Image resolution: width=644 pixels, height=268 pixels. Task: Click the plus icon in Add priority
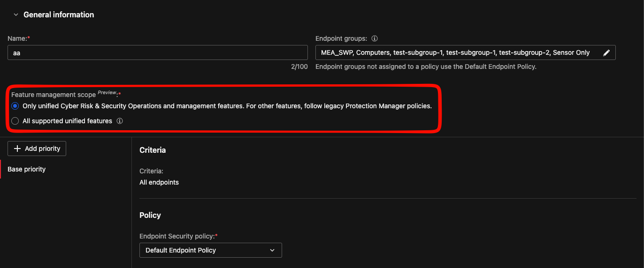click(17, 149)
